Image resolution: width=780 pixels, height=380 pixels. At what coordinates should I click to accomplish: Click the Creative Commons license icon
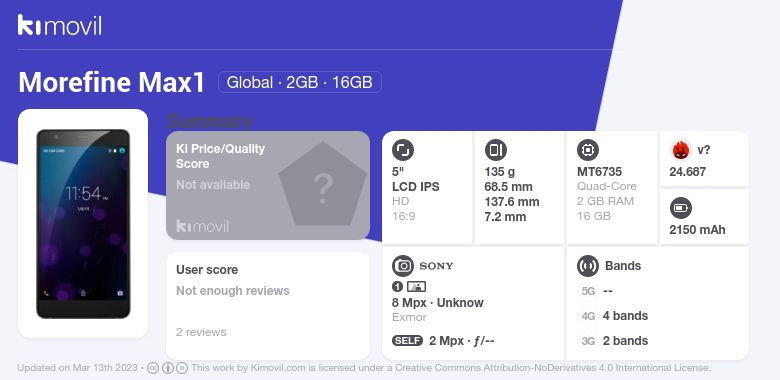point(153,368)
